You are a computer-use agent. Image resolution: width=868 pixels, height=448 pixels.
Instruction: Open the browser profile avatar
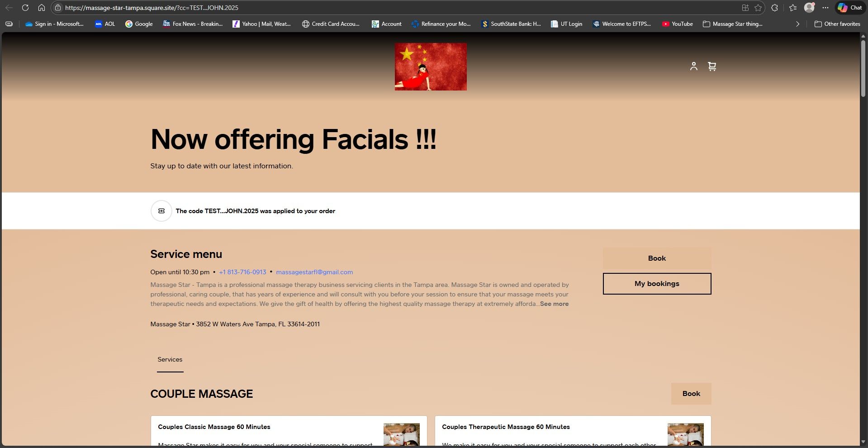click(809, 8)
